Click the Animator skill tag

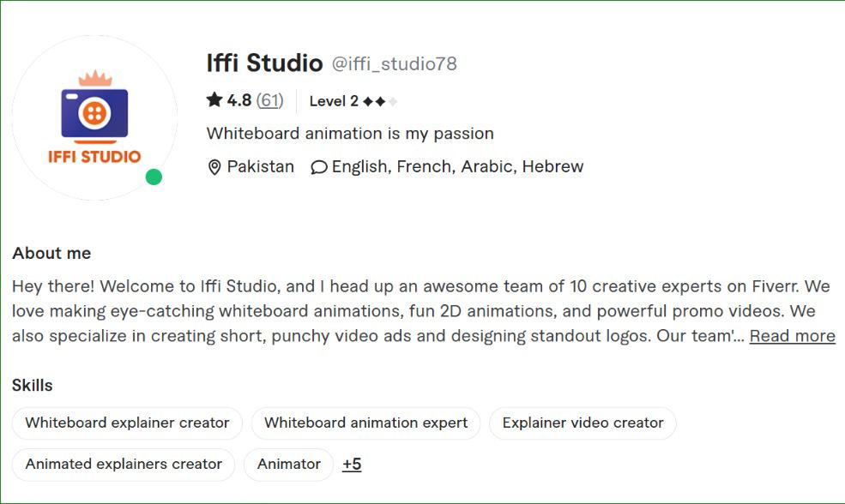pyautogui.click(x=289, y=465)
